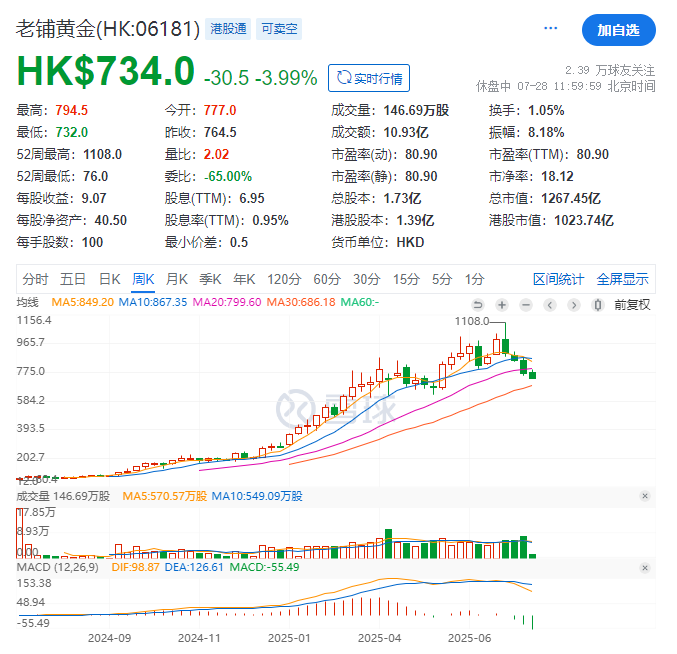Select the 可卖空 tag
Viewport: 677px width, 654px height.
pos(279,29)
